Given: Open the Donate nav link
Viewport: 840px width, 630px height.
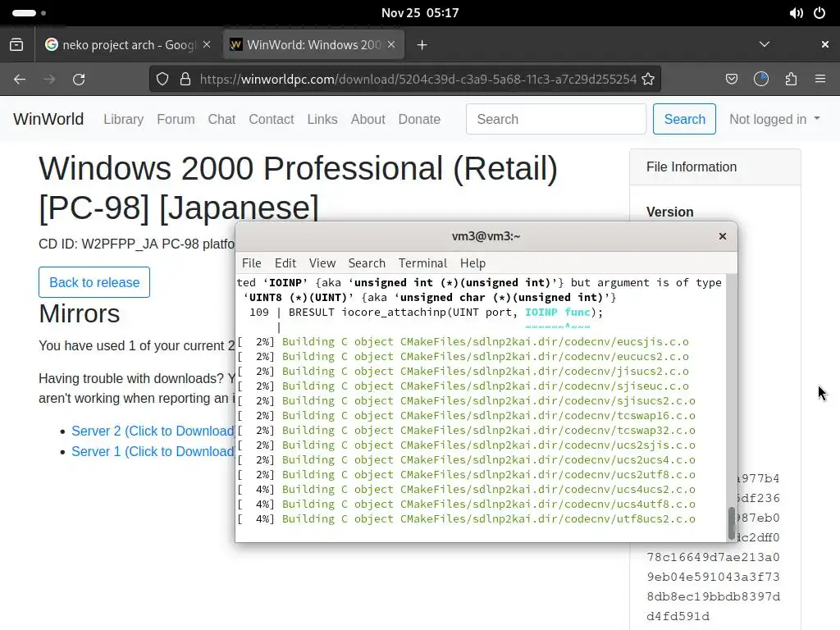Looking at the screenshot, I should (419, 119).
